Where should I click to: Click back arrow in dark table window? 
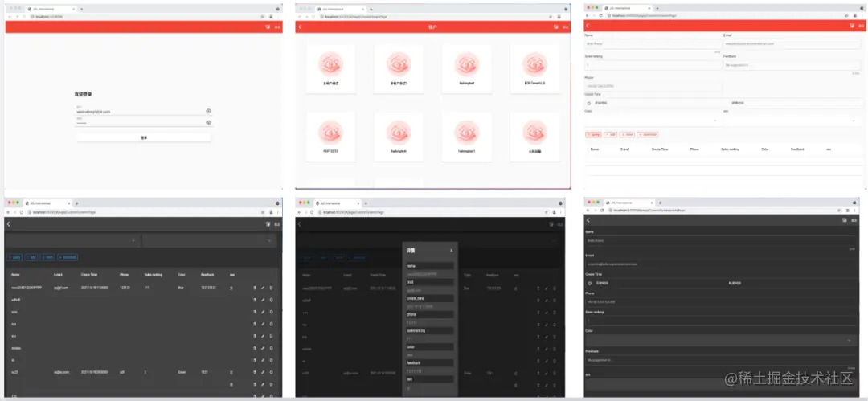click(x=8, y=223)
